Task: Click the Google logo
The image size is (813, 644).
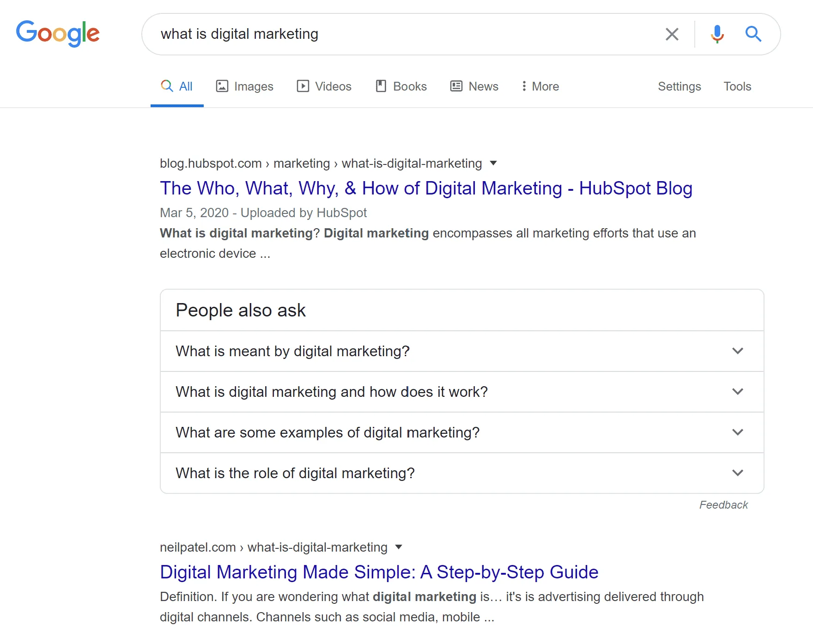Action: [58, 33]
